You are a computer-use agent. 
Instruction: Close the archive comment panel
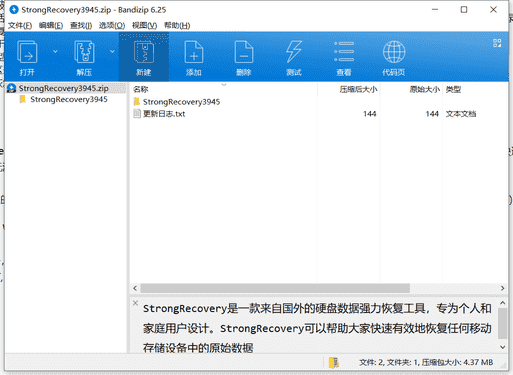135,303
